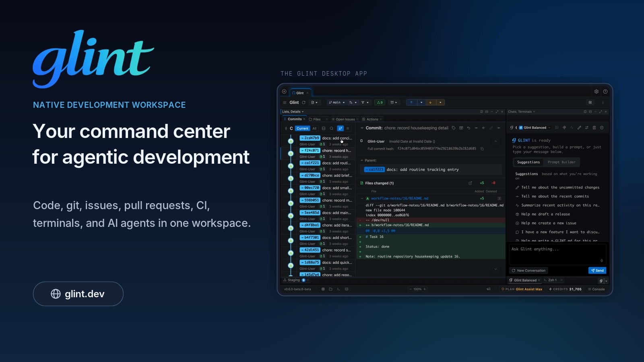Open the glint.dev website link

(78, 294)
